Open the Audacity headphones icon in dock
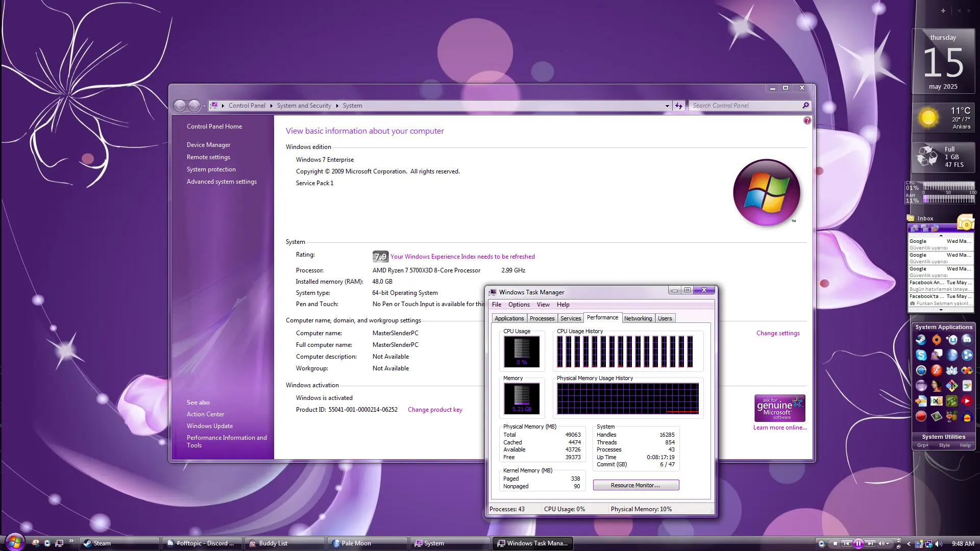The height and width of the screenshot is (551, 980). 967,417
